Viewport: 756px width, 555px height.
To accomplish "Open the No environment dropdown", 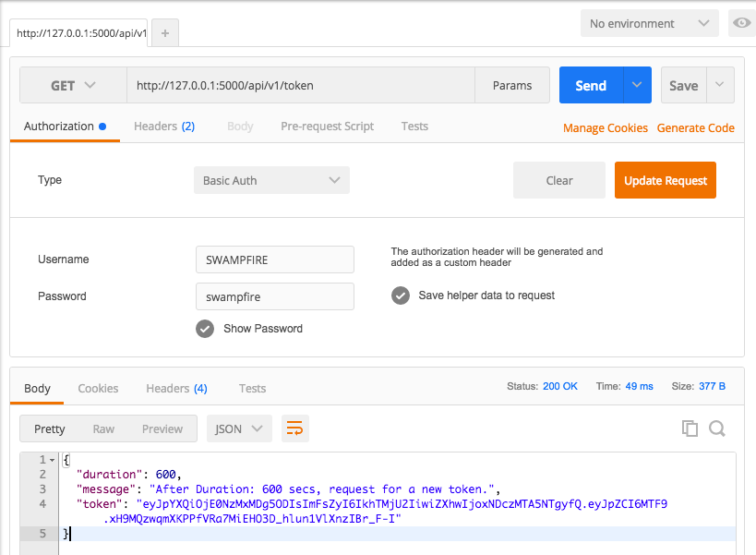I will tap(649, 23).
